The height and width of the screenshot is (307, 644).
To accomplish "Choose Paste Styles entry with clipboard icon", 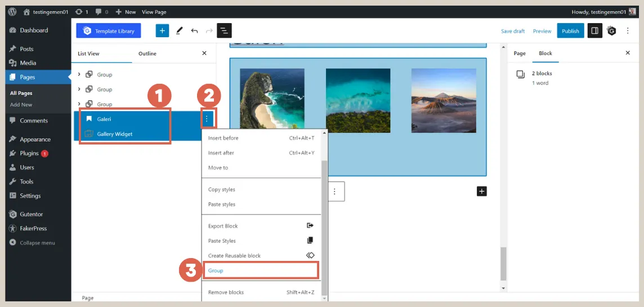I will tap(261, 241).
